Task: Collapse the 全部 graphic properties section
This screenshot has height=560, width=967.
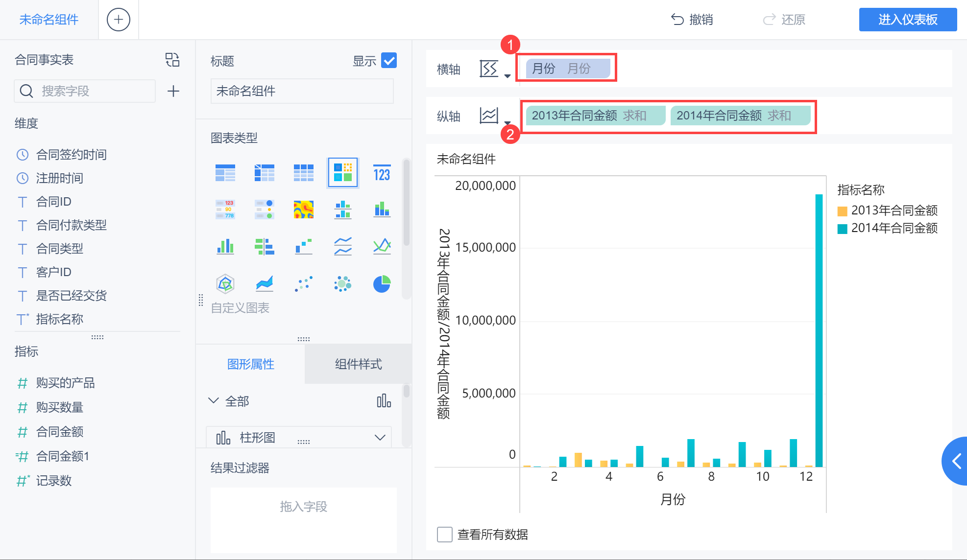Action: click(x=214, y=401)
